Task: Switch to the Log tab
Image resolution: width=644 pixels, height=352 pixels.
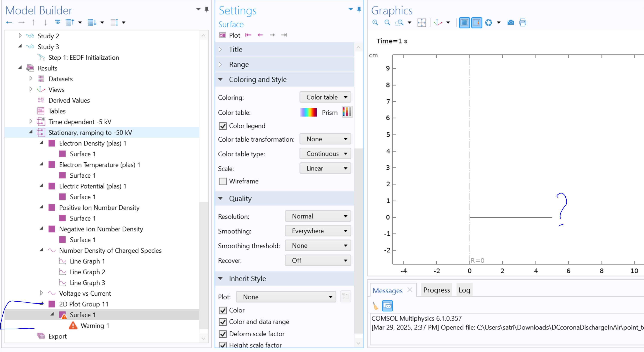Action: 464,290
